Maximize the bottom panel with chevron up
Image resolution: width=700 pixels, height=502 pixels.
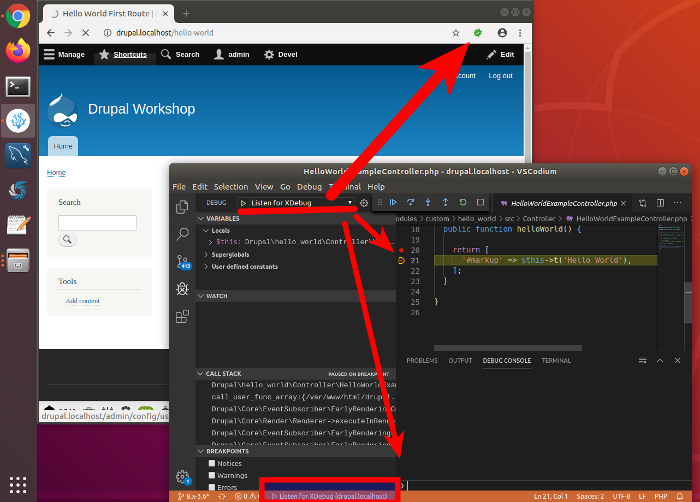pyautogui.click(x=660, y=360)
